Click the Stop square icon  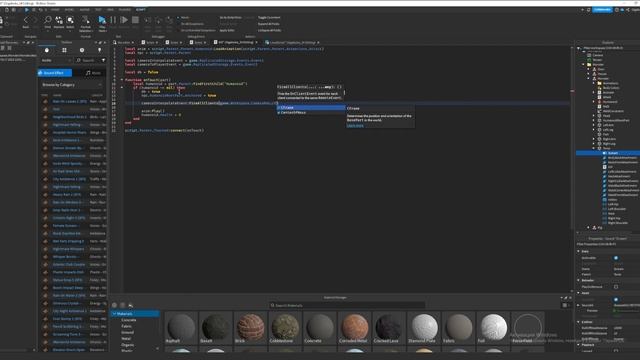(x=135, y=20)
